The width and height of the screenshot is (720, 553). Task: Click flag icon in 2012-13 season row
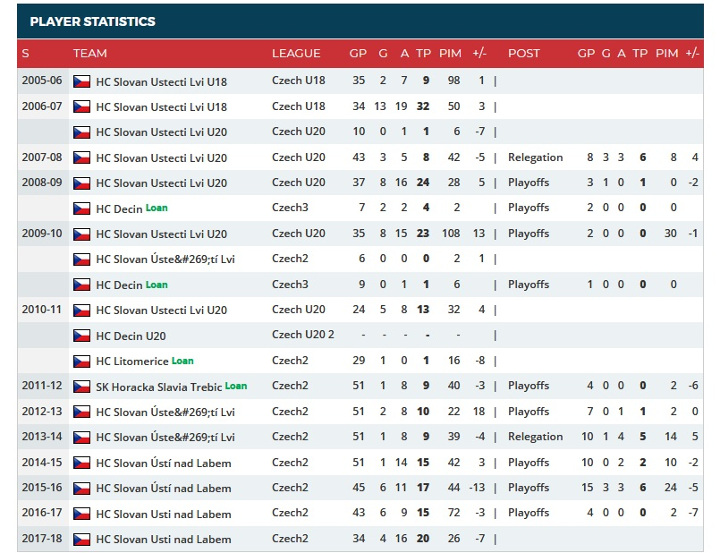(82, 412)
